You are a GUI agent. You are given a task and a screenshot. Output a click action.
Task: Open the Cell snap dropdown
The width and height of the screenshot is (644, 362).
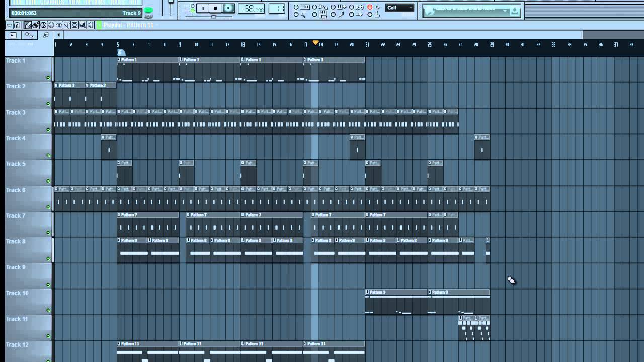(x=399, y=8)
